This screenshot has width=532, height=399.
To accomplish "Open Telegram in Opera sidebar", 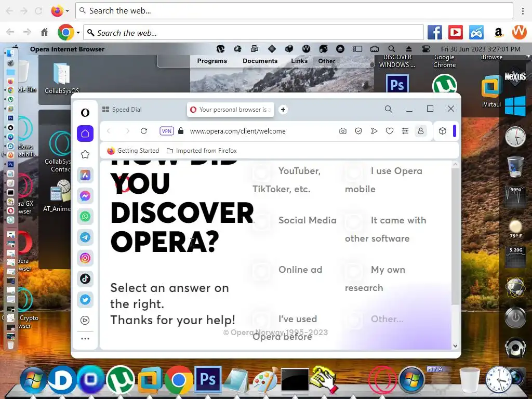I will tap(85, 237).
